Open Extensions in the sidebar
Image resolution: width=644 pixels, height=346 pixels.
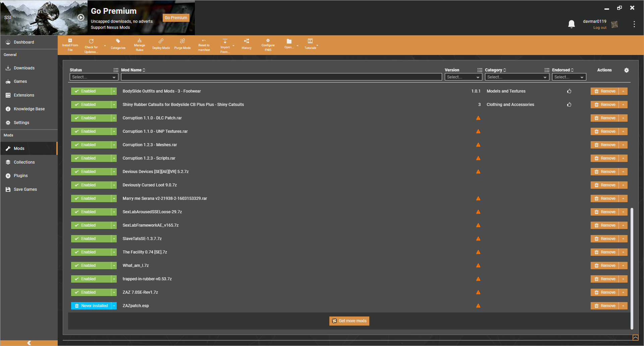pyautogui.click(x=29, y=95)
